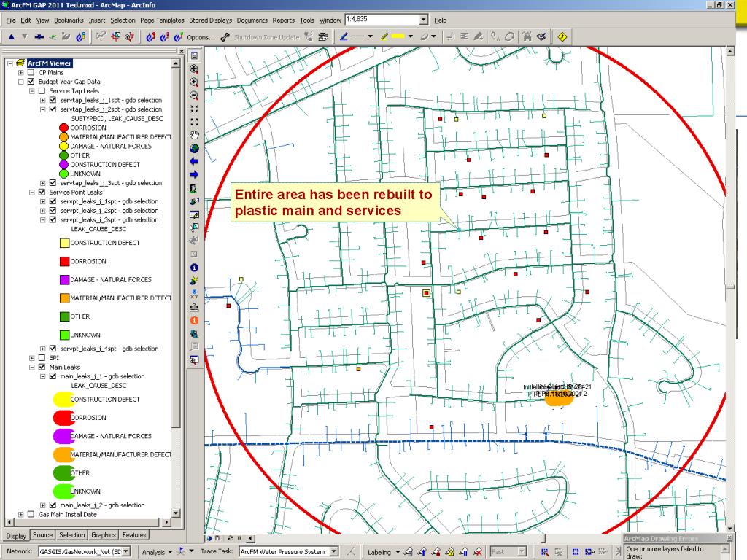The height and width of the screenshot is (560, 747).
Task: Open the Reports menu
Action: (284, 20)
